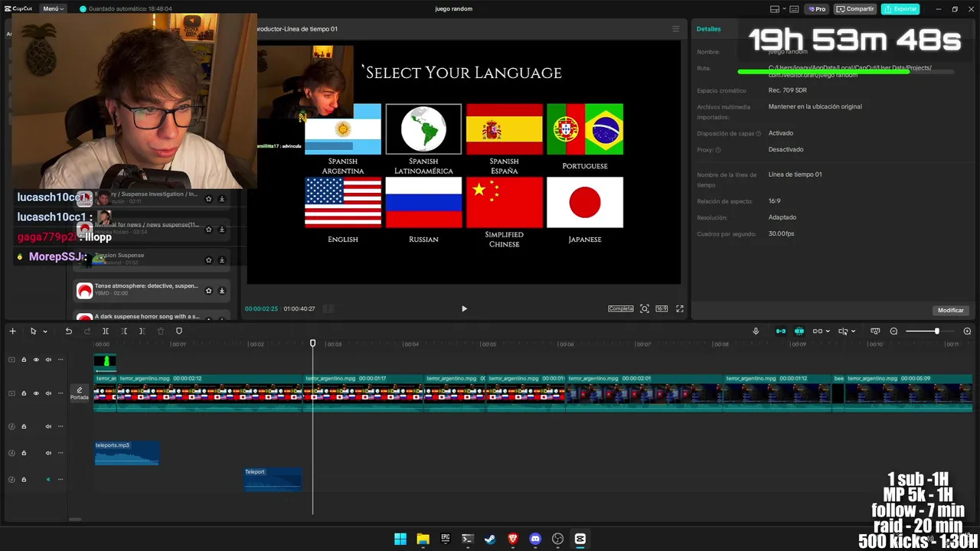Open more options for main video track
The height and width of the screenshot is (551, 980).
click(60, 393)
